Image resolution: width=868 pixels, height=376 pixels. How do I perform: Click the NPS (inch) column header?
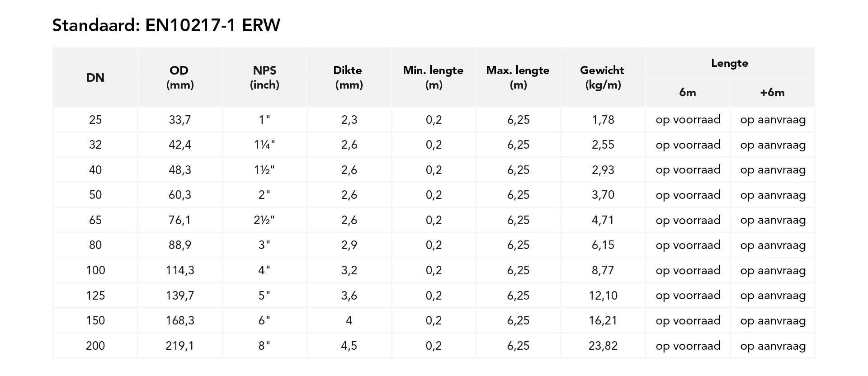(264, 77)
